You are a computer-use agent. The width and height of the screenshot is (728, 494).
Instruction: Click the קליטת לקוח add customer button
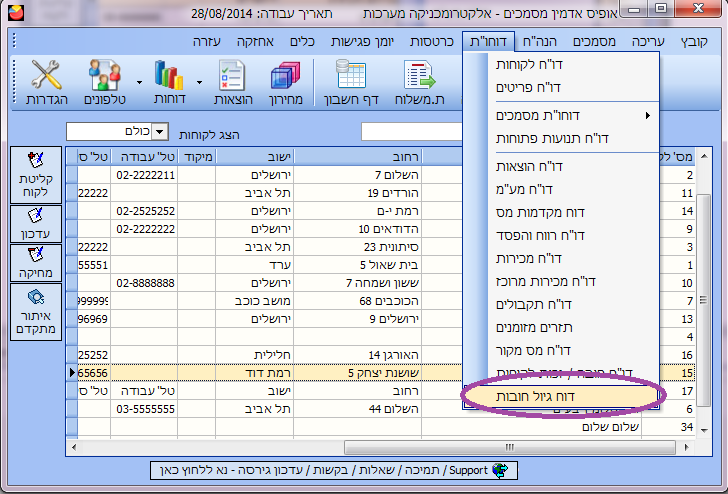(x=36, y=175)
